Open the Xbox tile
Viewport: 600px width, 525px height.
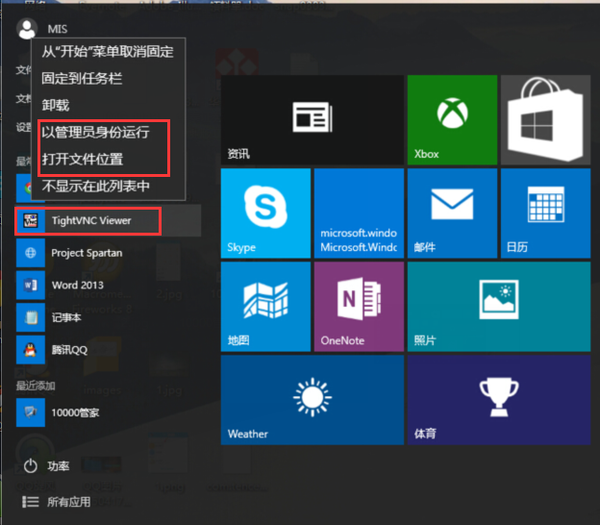pos(452,120)
